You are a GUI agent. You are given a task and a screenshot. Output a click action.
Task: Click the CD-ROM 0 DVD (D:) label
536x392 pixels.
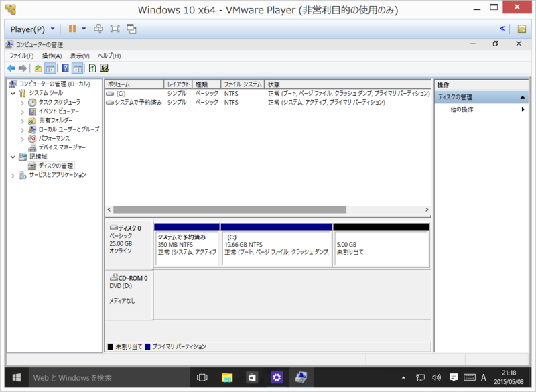pos(129,295)
